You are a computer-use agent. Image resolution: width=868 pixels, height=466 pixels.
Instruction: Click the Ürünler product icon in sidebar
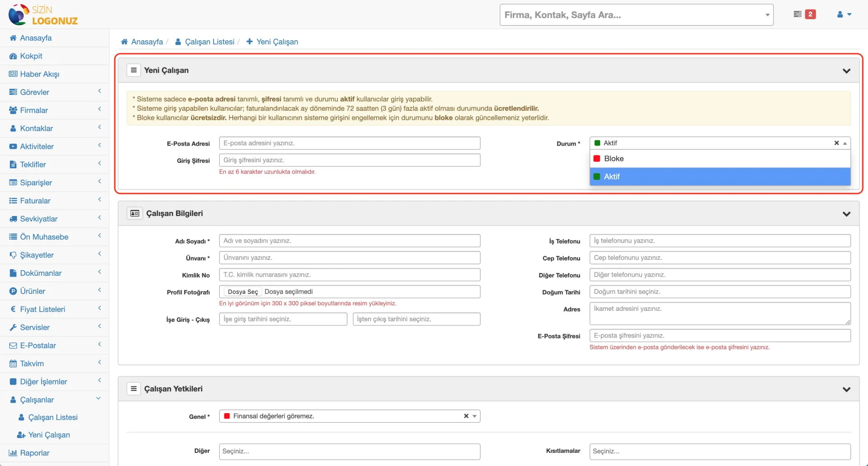click(x=13, y=291)
